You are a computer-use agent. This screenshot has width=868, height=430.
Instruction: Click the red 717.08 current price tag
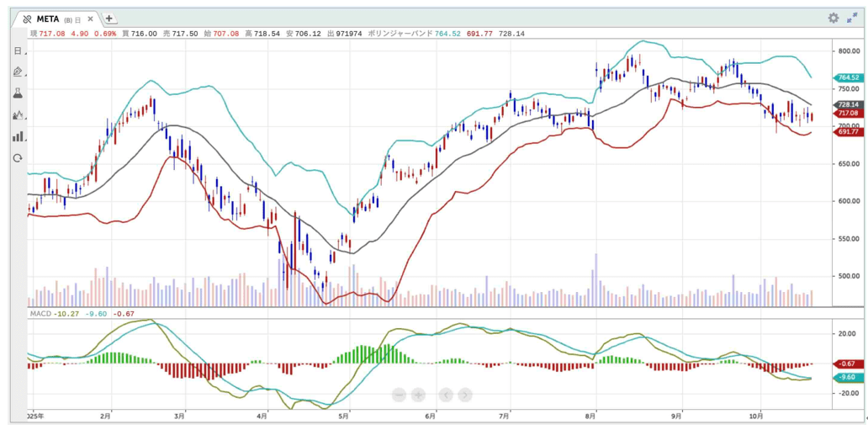tap(848, 113)
